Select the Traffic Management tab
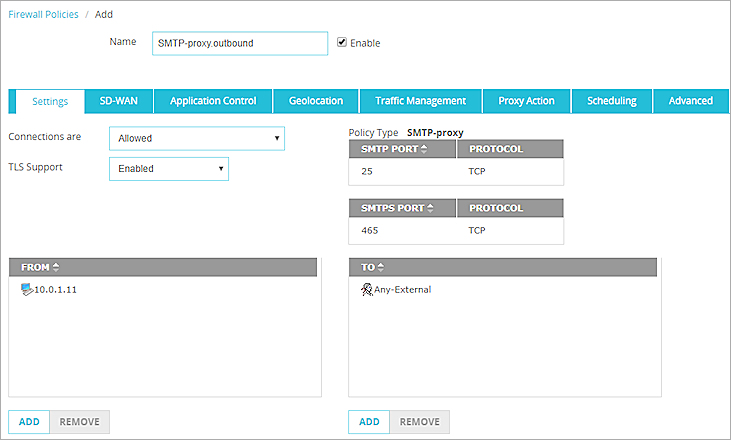This screenshot has height=440, width=731. [420, 101]
